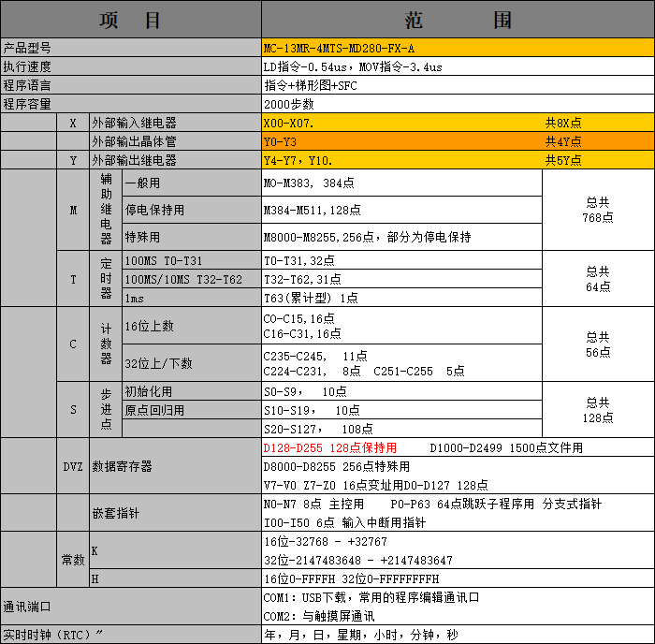Viewport: 655px width, 644px height.
Task: Select the X00-X07 input relay cell
Action: (x=402, y=123)
